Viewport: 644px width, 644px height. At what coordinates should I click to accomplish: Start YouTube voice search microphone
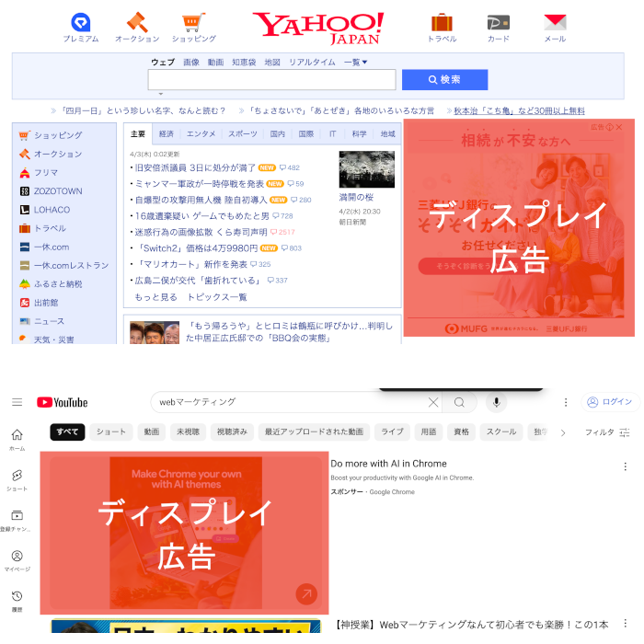pos(496,402)
